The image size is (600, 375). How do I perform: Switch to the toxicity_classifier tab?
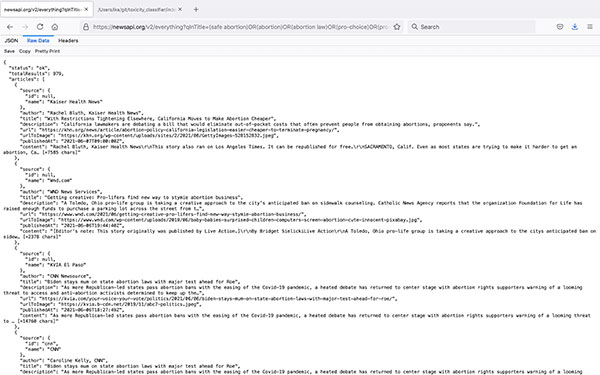140,9
